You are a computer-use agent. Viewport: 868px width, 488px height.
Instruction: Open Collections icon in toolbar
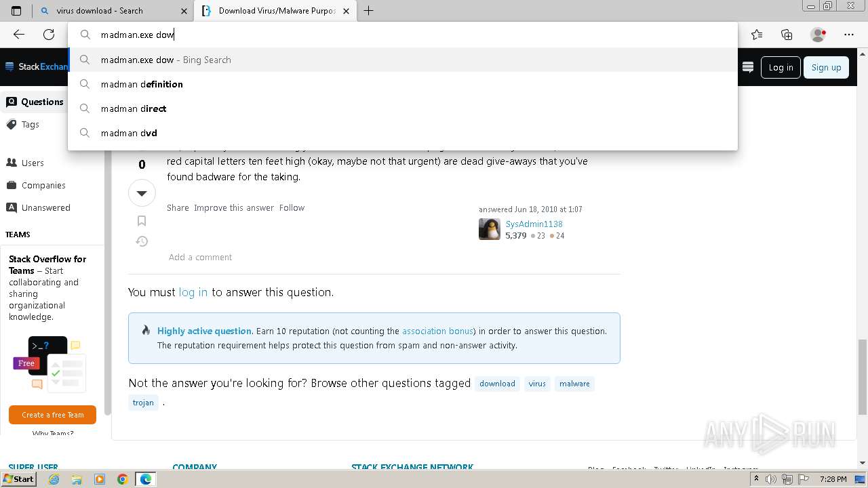pos(787,35)
